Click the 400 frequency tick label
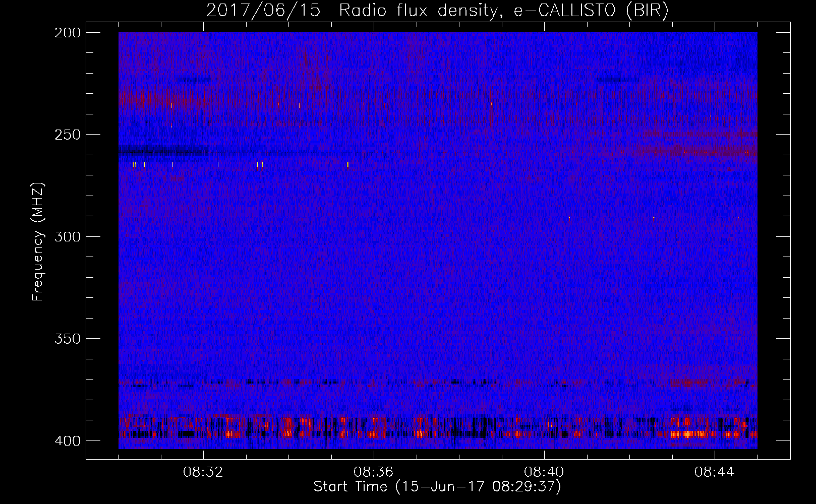The width and height of the screenshot is (816, 504). pos(67,441)
